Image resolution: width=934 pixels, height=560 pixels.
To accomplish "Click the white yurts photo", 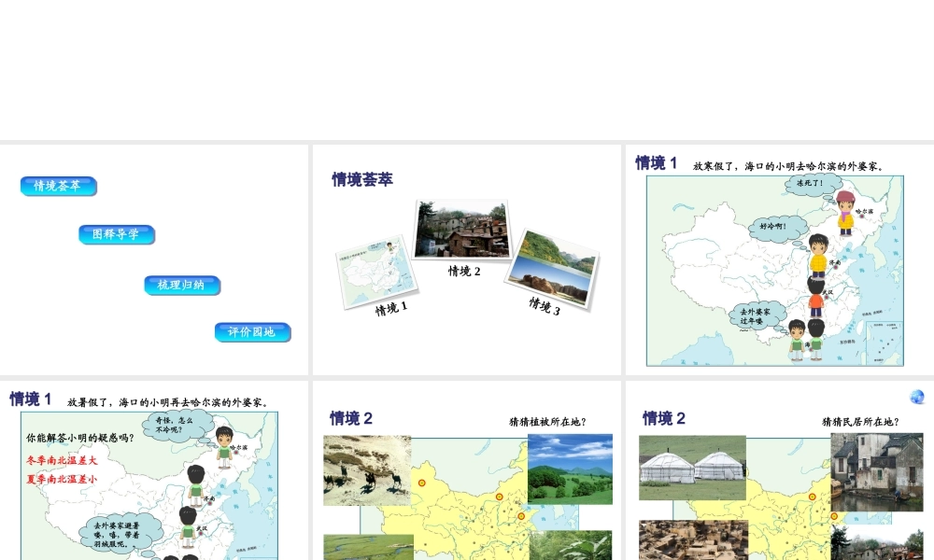I will [x=692, y=468].
